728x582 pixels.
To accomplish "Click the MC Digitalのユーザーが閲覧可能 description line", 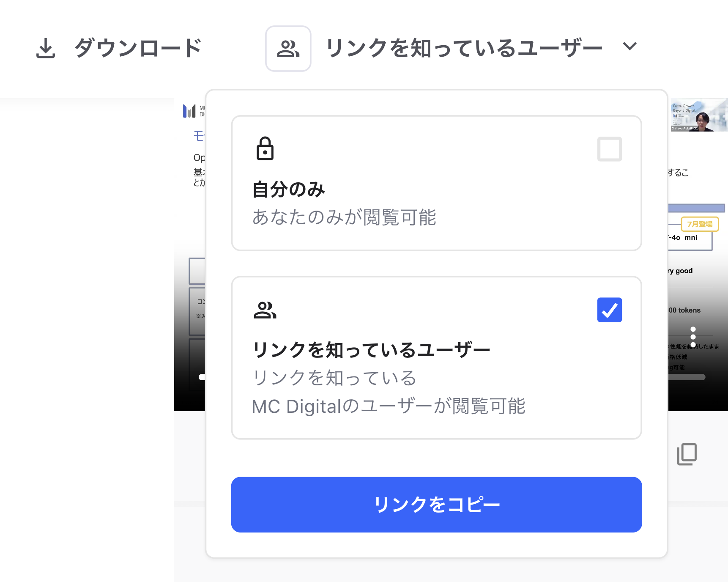I will click(x=388, y=406).
